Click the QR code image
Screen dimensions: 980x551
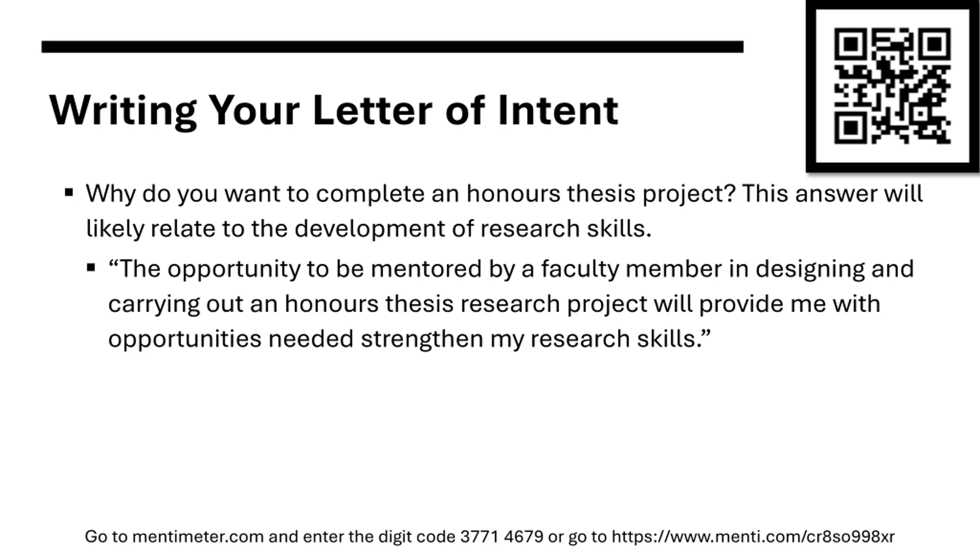coord(892,86)
